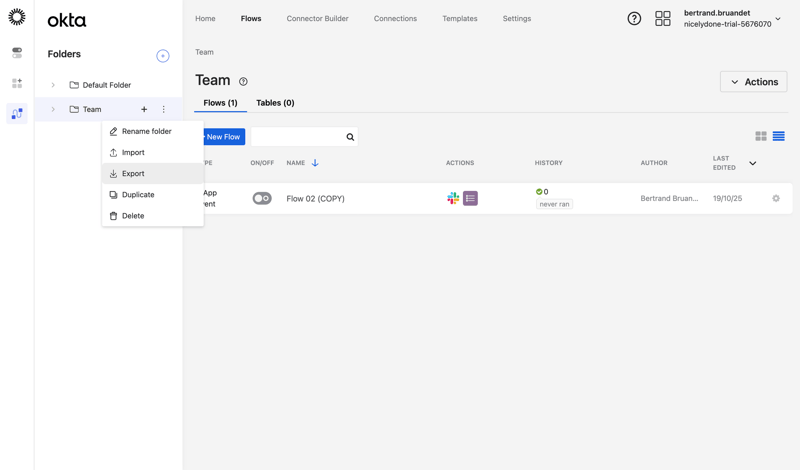The height and width of the screenshot is (470, 800).
Task: Click the green check history status icon
Action: [539, 192]
